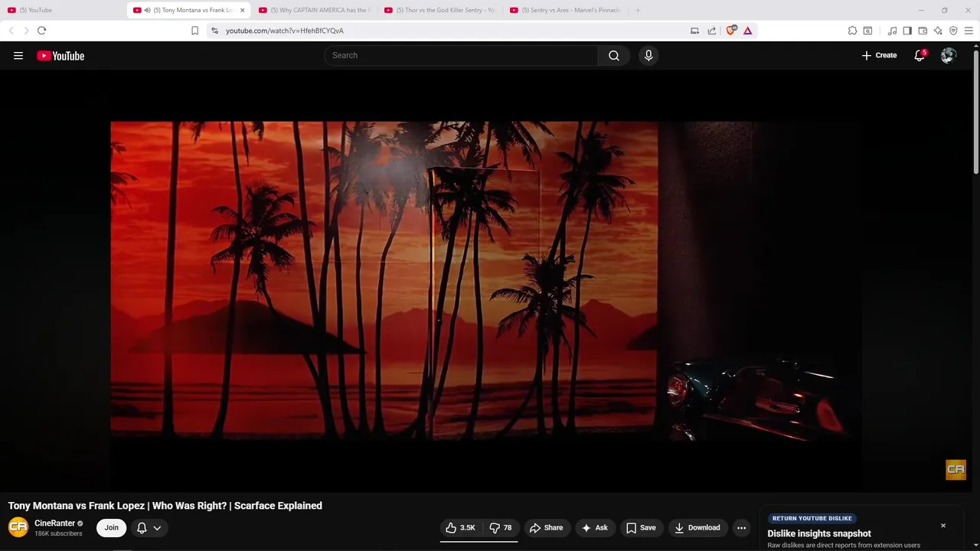Open the account avatar menu
The width and height of the screenshot is (980, 551).
[949, 55]
